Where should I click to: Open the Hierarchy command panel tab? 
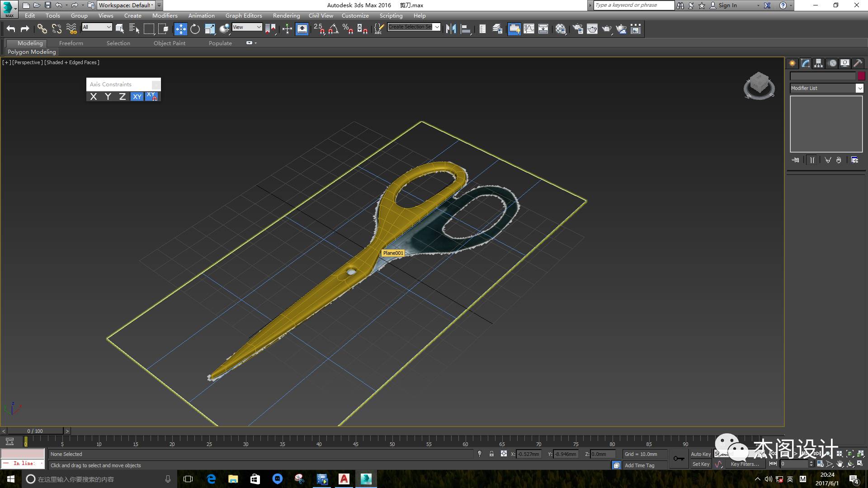(x=818, y=63)
